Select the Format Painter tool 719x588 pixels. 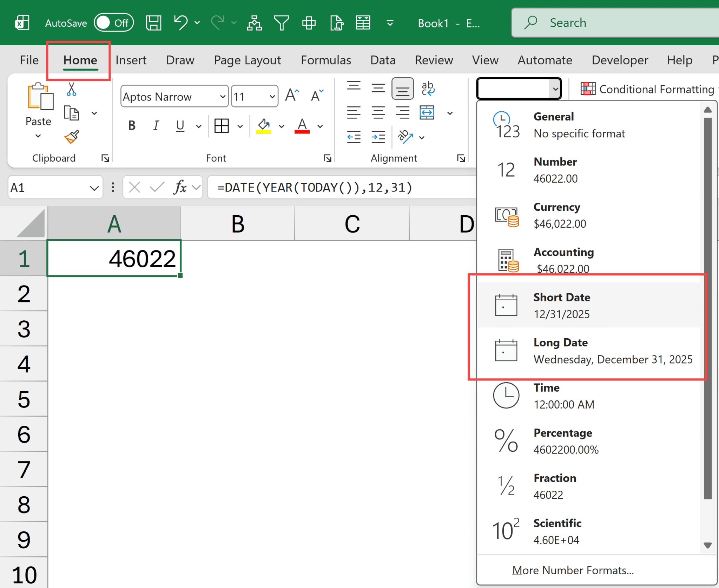click(x=71, y=137)
